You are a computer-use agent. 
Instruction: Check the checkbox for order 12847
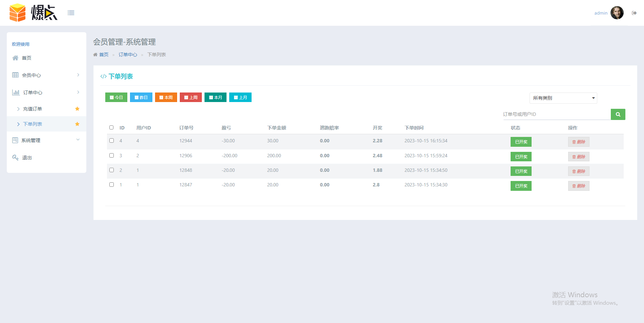[111, 184]
